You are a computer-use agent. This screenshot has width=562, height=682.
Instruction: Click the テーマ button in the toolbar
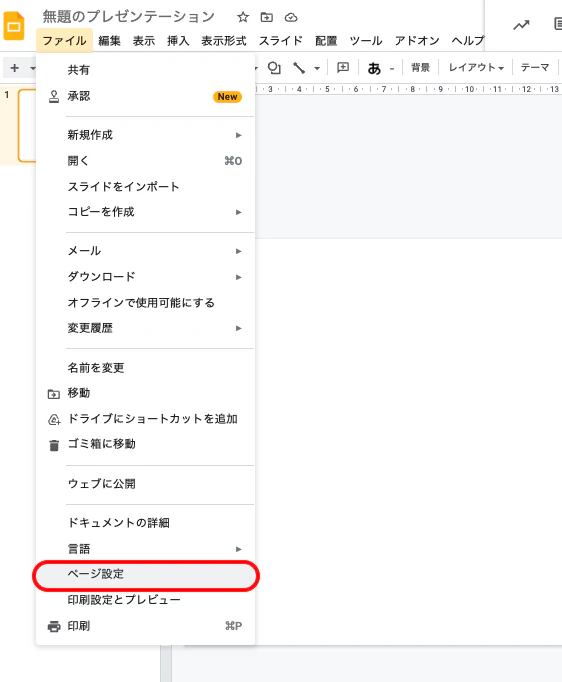[x=535, y=67]
